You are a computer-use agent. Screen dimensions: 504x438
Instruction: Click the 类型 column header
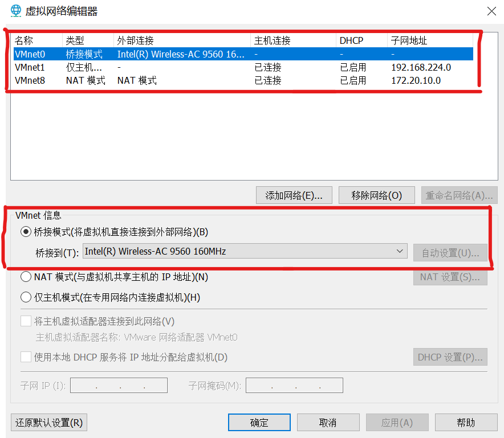click(88, 40)
